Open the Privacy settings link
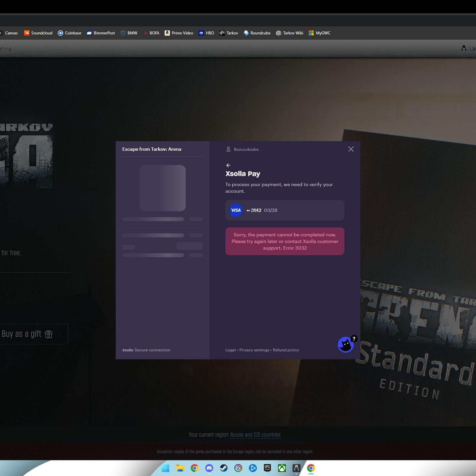 (x=254, y=350)
